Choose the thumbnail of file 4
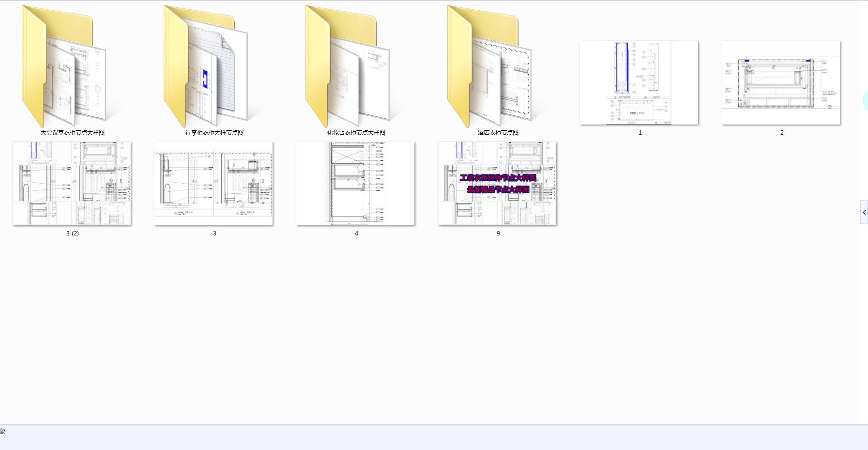This screenshot has width=868, height=450. (x=355, y=183)
